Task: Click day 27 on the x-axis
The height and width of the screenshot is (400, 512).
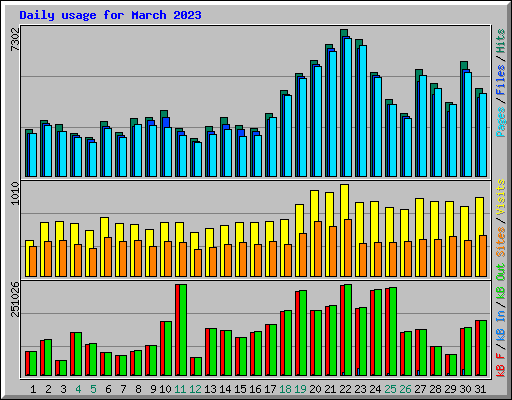Action: pos(420,389)
